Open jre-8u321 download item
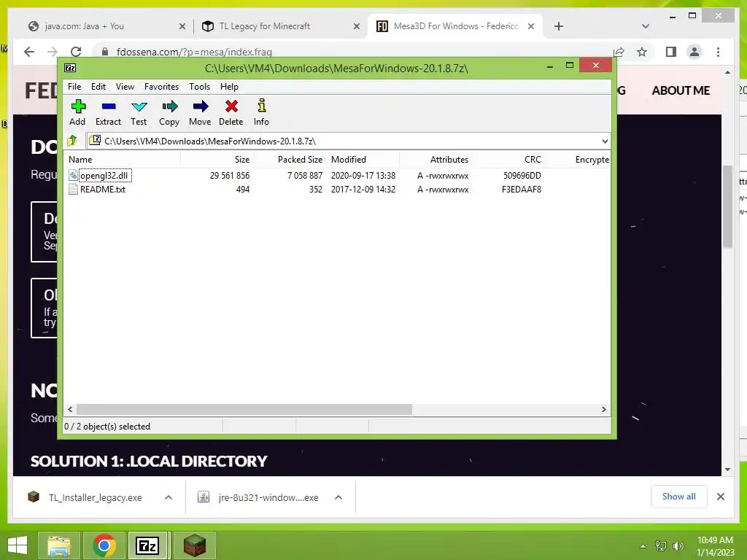747x560 pixels. tap(268, 497)
